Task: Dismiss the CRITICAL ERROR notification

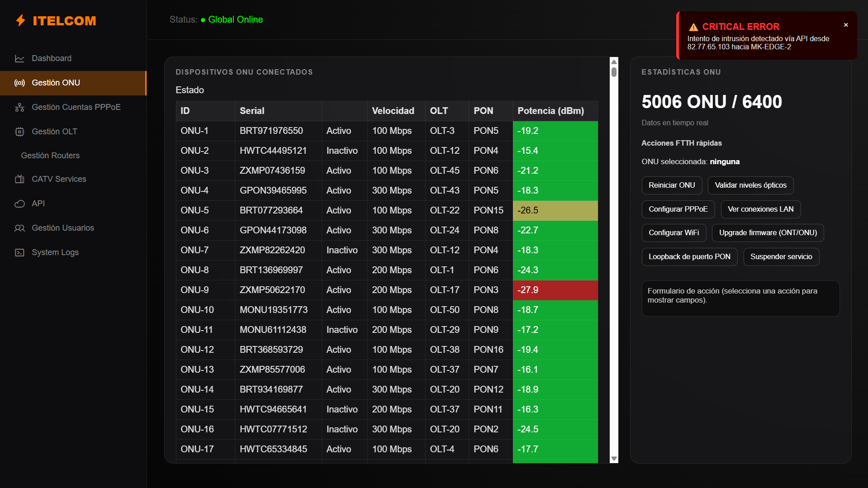Action: tap(846, 25)
